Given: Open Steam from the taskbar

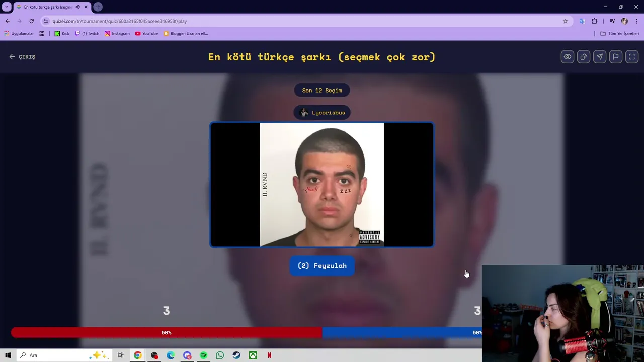Looking at the screenshot, I should coord(236,355).
